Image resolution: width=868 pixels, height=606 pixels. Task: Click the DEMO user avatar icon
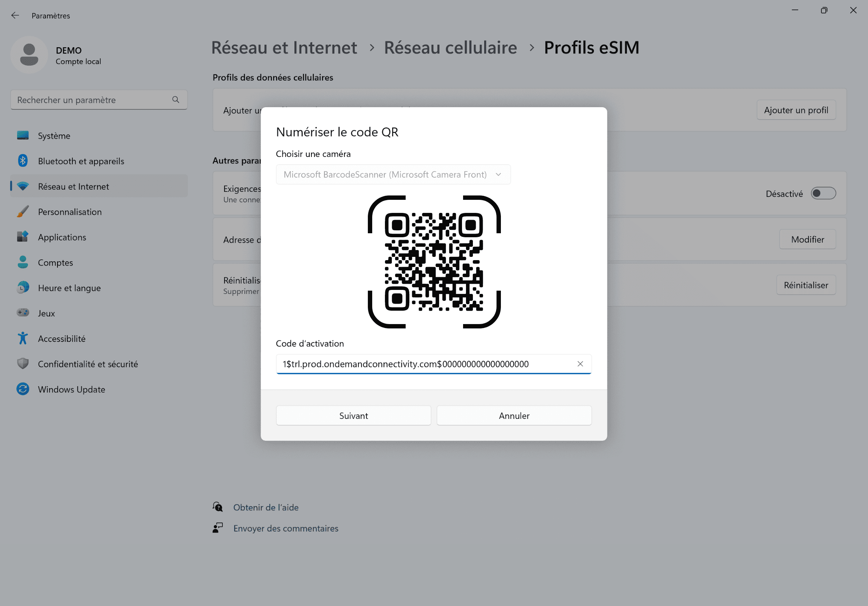click(29, 55)
